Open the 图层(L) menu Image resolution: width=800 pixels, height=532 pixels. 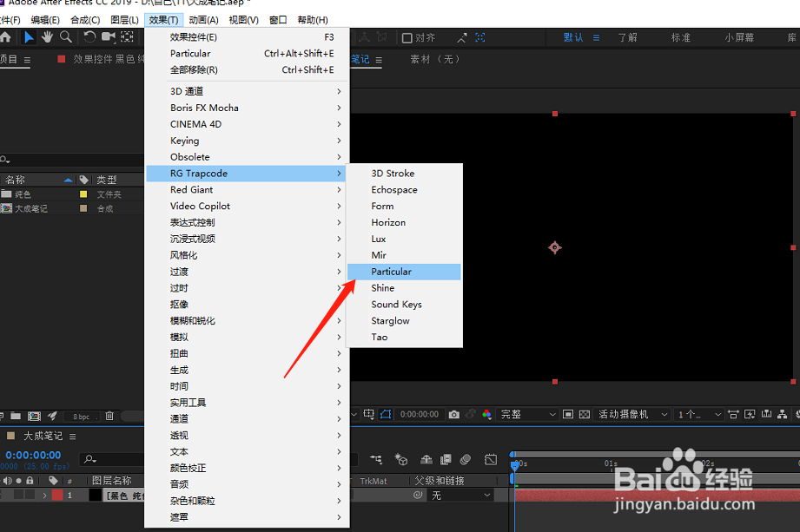(124, 20)
